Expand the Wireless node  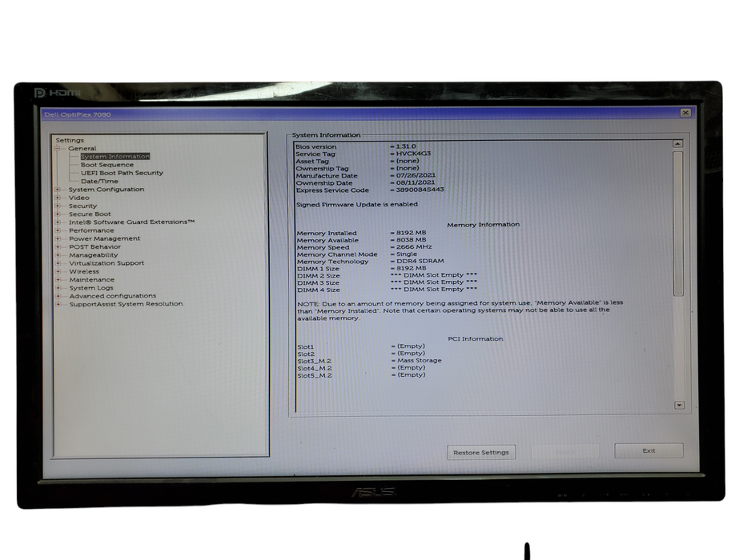(58, 272)
